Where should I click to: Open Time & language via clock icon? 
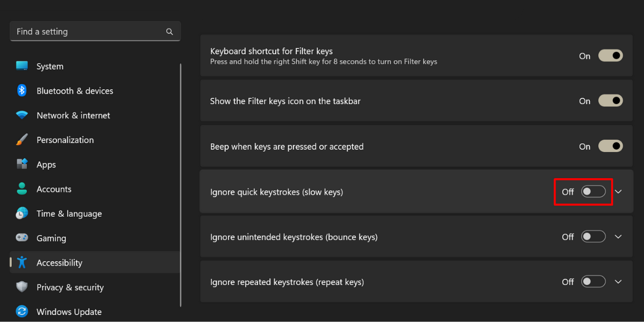(23, 213)
